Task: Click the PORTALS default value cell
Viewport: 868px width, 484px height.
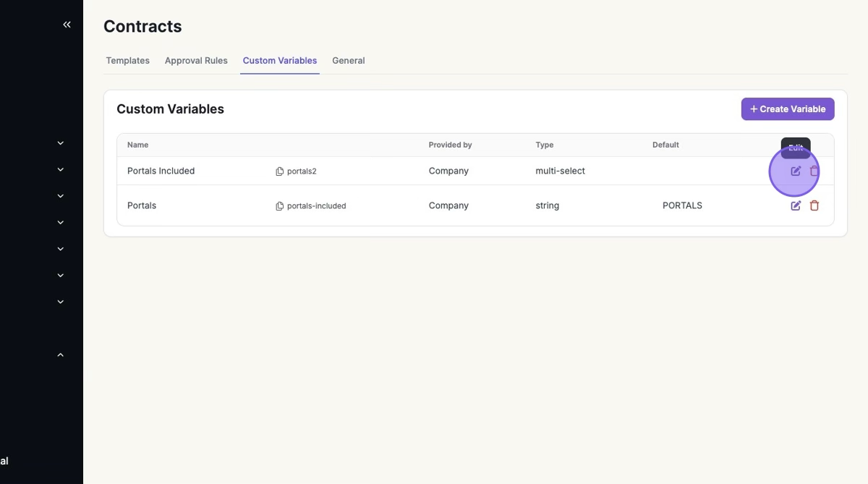Action: click(x=682, y=205)
